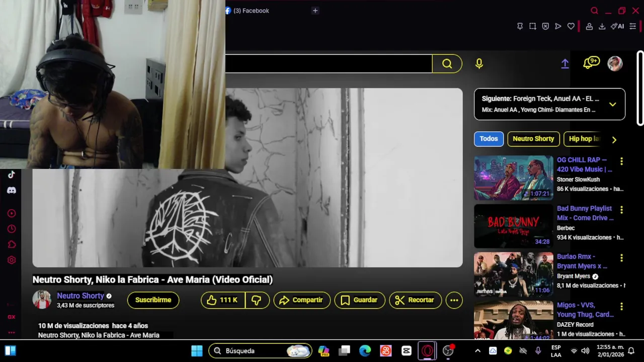Open the OG CHILL RAP thumbnail

[x=513, y=178]
